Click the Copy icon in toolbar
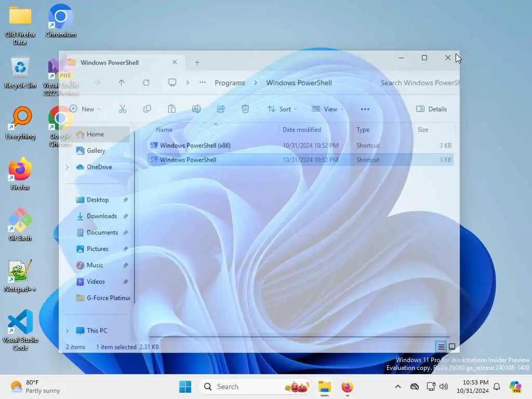The width and height of the screenshot is (532, 399). (147, 109)
